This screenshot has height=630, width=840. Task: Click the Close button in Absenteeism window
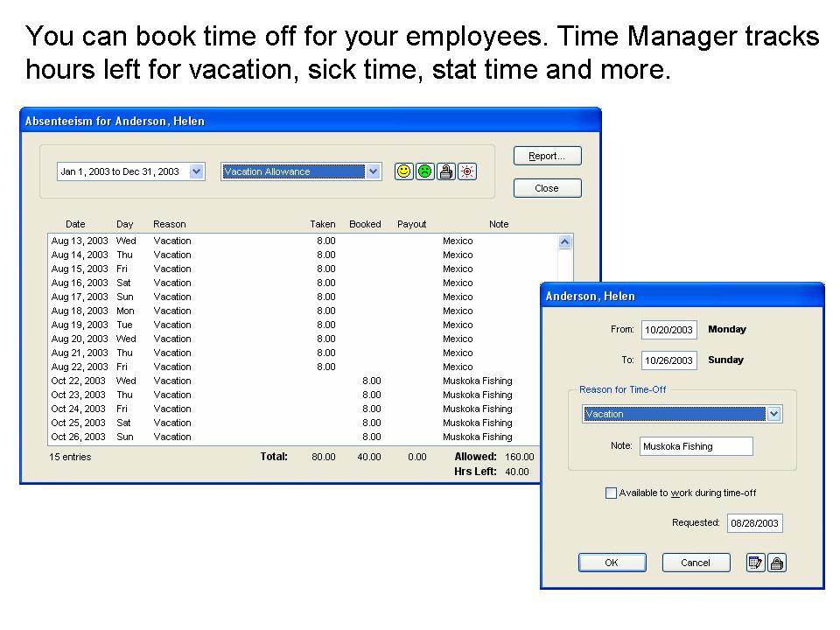(547, 188)
